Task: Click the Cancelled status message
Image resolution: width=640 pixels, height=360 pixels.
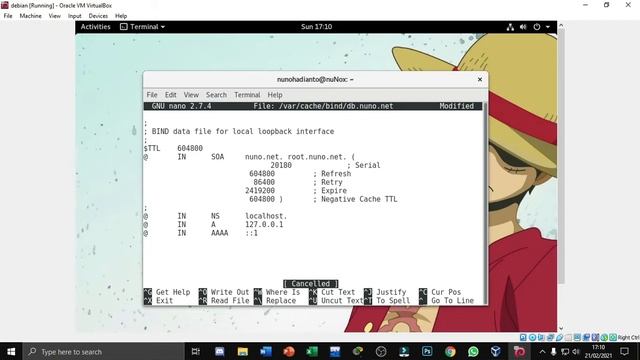Action: (x=311, y=284)
